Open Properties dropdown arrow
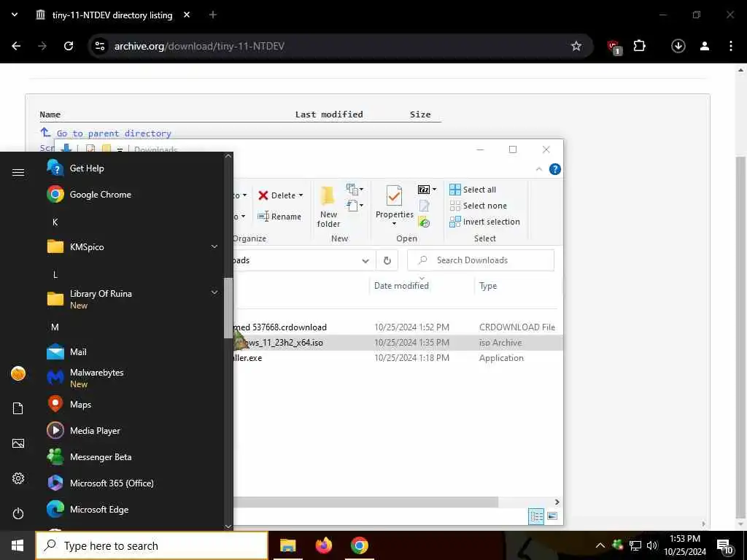The image size is (747, 560). pyautogui.click(x=394, y=224)
